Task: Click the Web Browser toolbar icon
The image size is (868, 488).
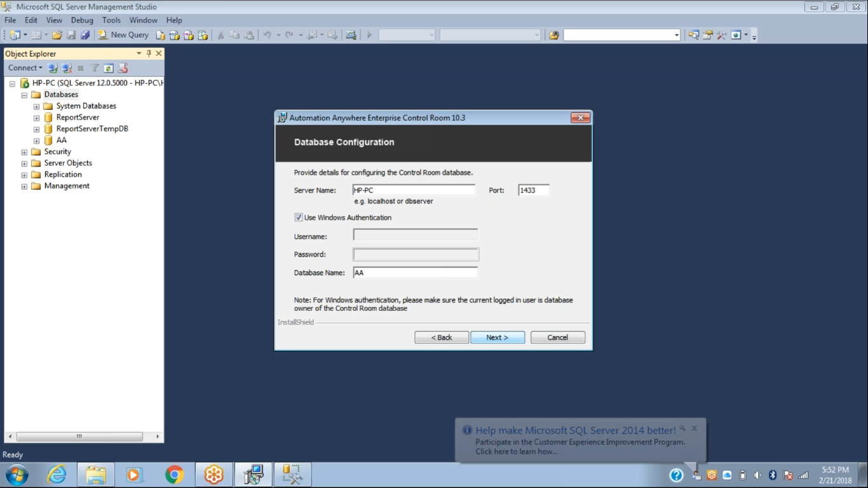Action: [736, 35]
